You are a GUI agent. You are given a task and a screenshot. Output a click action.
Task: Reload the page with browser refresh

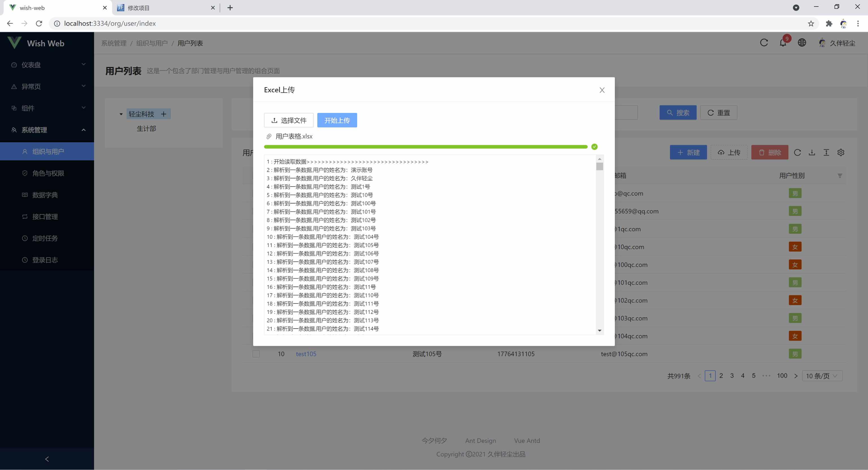(x=39, y=23)
